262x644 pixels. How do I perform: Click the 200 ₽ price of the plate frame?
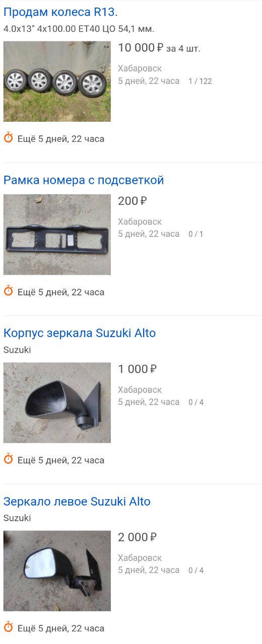pyautogui.click(x=133, y=201)
